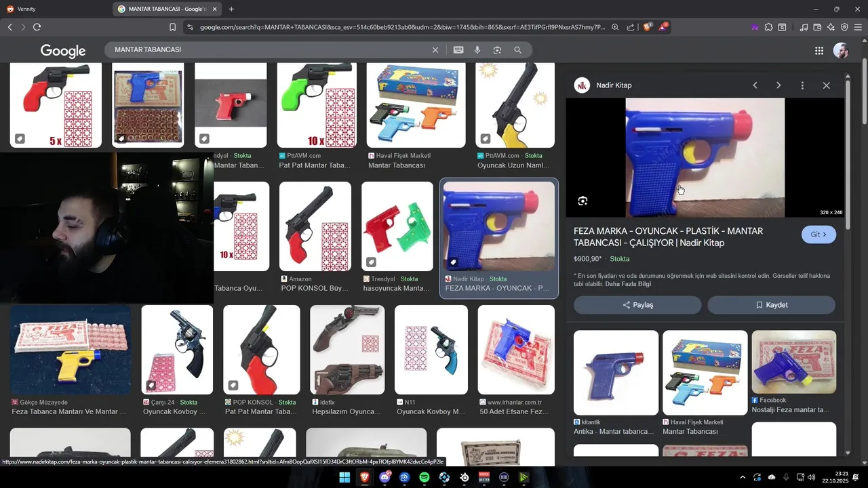Screen dimensions: 868x488
Task: Open Brave Rewards triangle icon
Action: (x=663, y=27)
